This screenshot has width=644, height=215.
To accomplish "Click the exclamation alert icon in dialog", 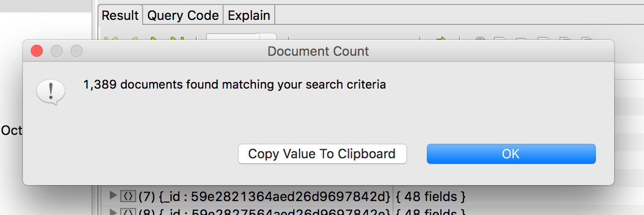I will point(51,93).
